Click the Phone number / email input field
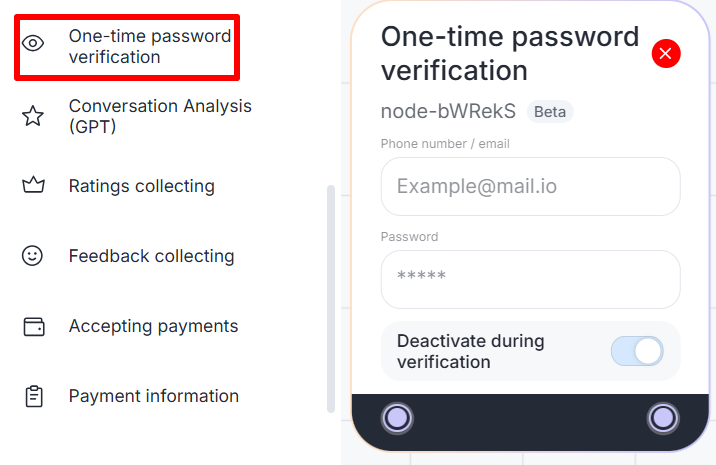The height and width of the screenshot is (465, 716). pyautogui.click(x=530, y=186)
